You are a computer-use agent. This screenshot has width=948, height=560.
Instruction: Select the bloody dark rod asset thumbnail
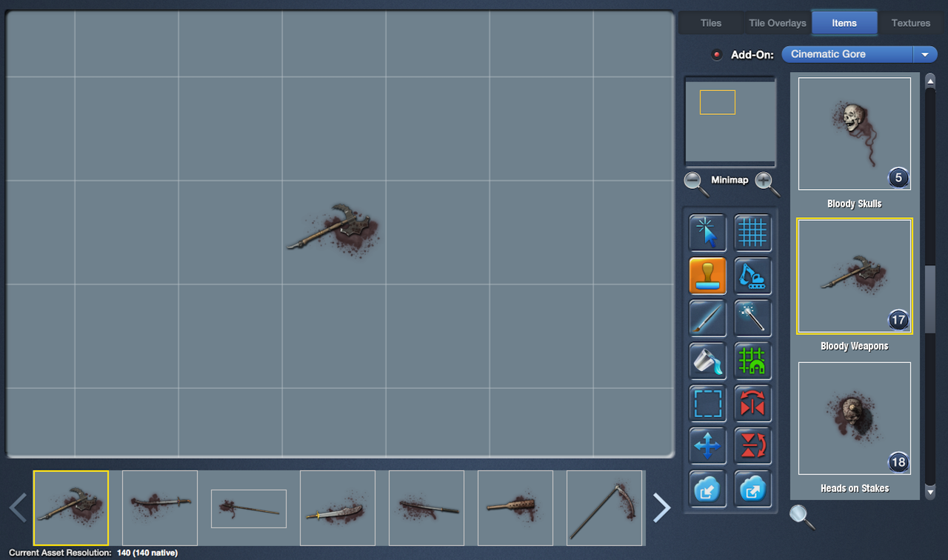427,508
